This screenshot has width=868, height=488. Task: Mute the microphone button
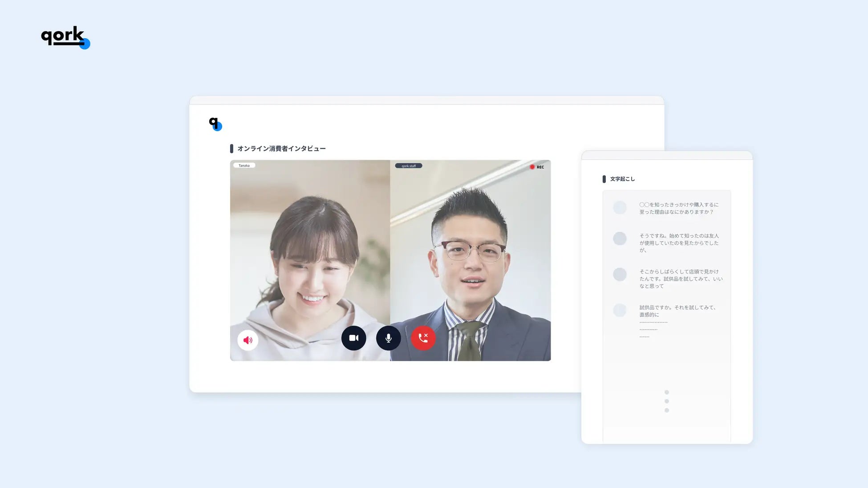point(388,338)
